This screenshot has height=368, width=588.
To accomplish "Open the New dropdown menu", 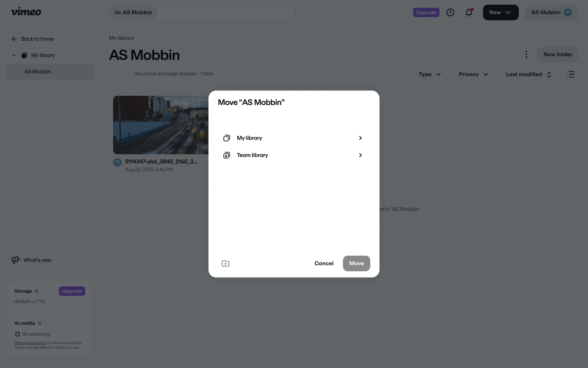I will point(501,12).
